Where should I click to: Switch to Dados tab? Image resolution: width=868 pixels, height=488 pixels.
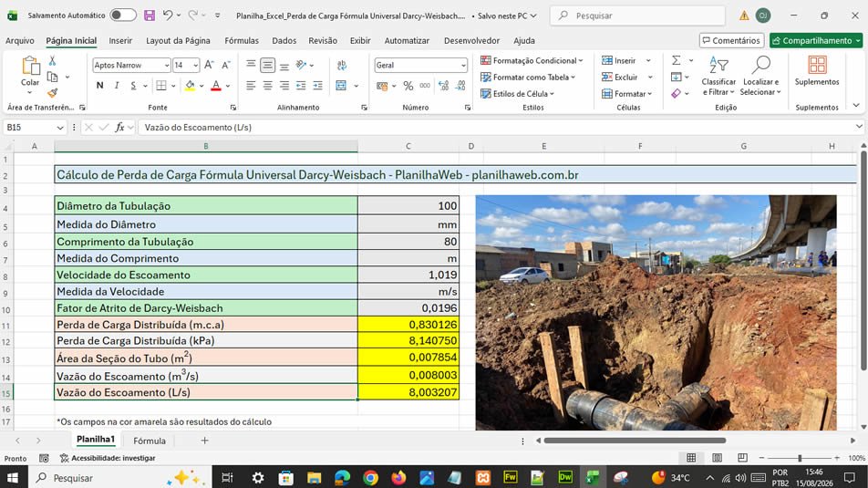pyautogui.click(x=284, y=40)
